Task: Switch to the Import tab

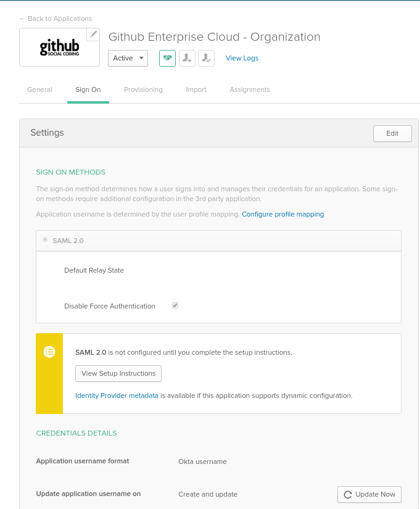Action: (196, 89)
